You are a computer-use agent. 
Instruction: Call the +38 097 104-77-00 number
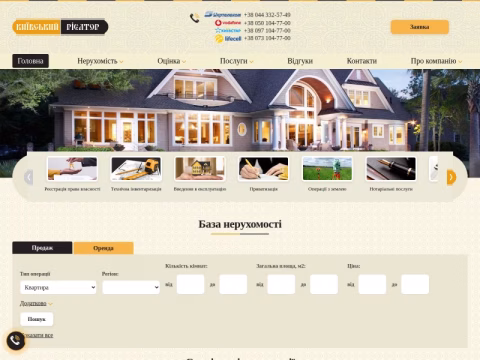267,30
